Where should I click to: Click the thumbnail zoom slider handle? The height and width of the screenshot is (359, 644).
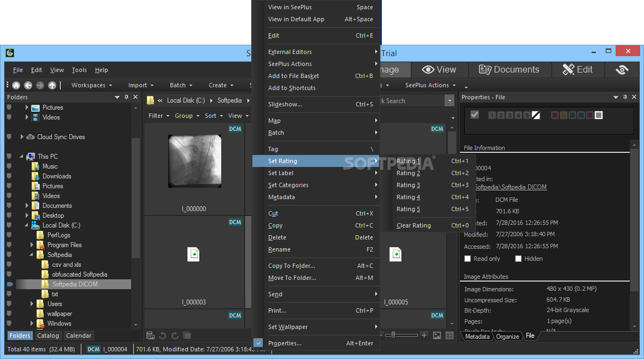(393, 335)
